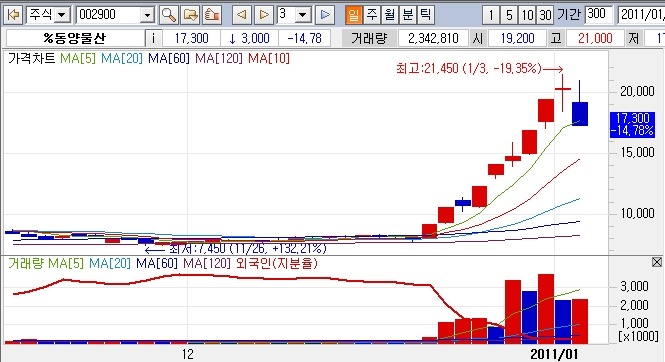Open the interval dropdown showing 3

pyautogui.click(x=303, y=15)
